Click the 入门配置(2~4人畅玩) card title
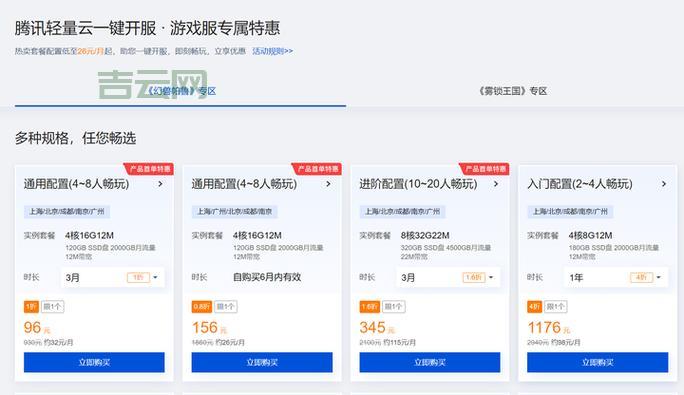This screenshot has height=395, width=684. (x=580, y=184)
